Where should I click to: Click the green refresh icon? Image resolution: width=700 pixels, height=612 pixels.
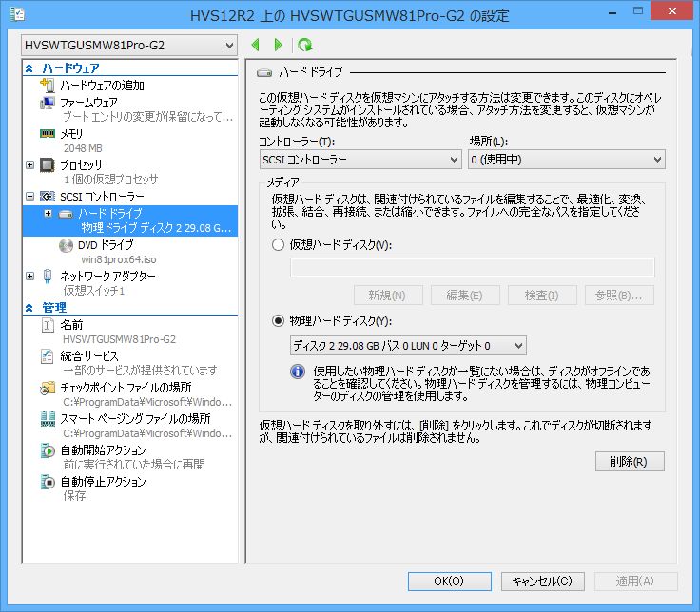305,45
